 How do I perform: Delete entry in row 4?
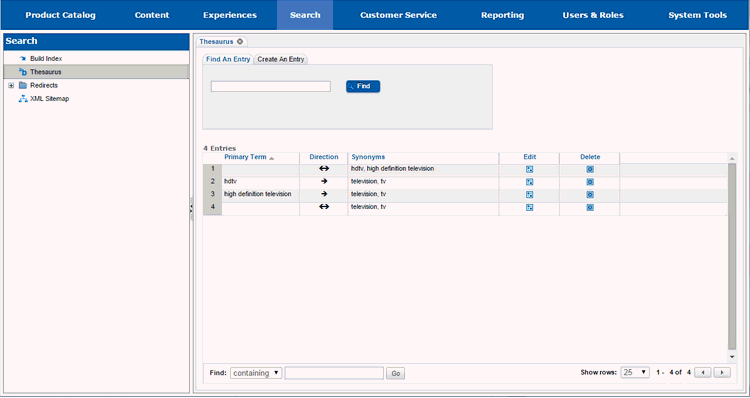(x=590, y=208)
